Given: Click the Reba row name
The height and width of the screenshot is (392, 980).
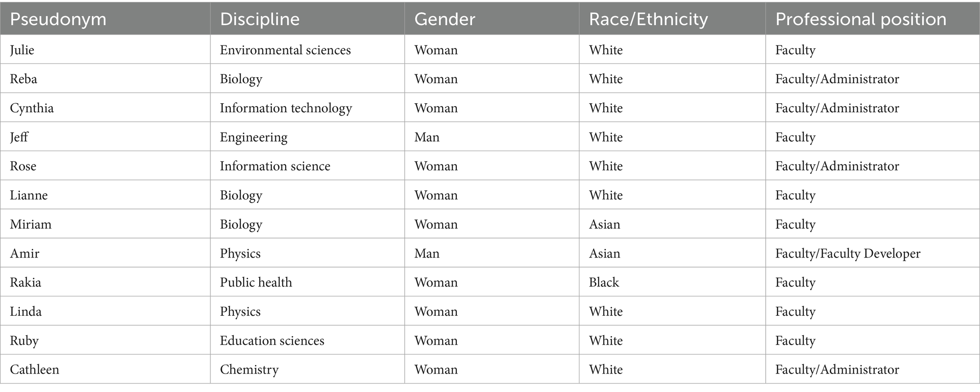Looking at the screenshot, I should 105,79.
